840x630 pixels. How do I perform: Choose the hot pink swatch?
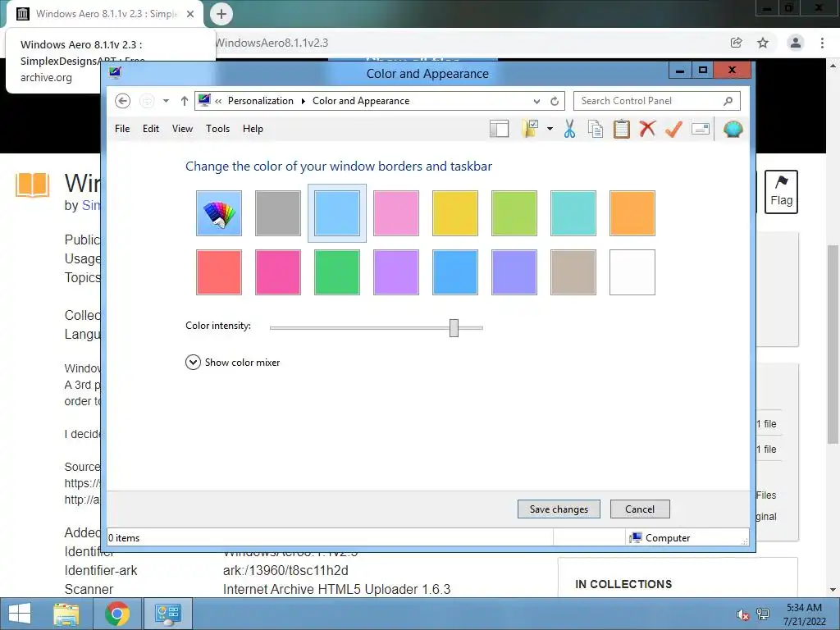click(x=277, y=272)
